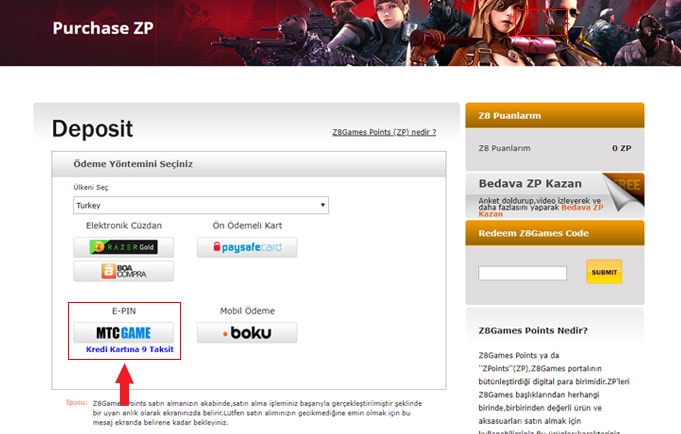Click the FREE page-curl corner graphic
Viewport: 681px width, 434px height.
(624, 191)
